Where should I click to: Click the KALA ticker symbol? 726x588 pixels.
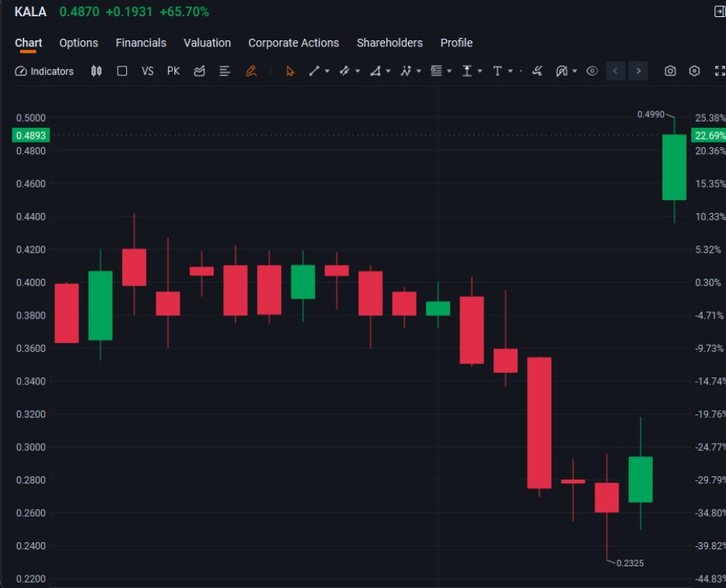click(30, 12)
